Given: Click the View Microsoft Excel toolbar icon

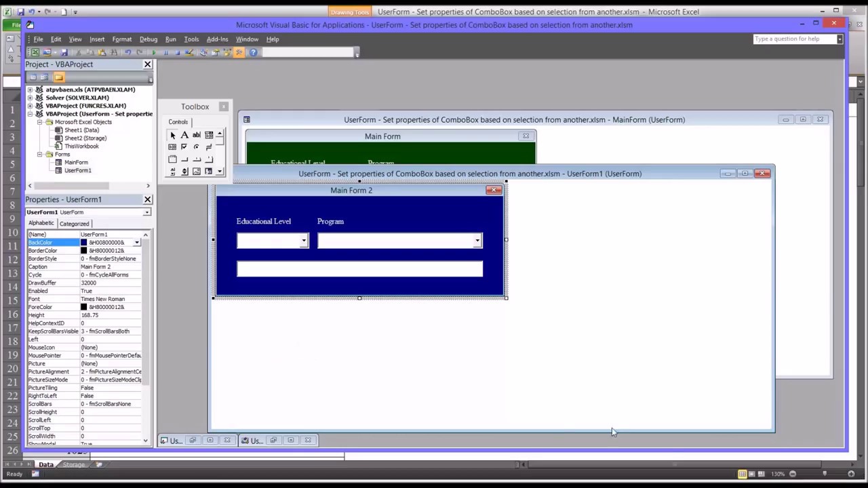Looking at the screenshot, I should pyautogui.click(x=35, y=52).
